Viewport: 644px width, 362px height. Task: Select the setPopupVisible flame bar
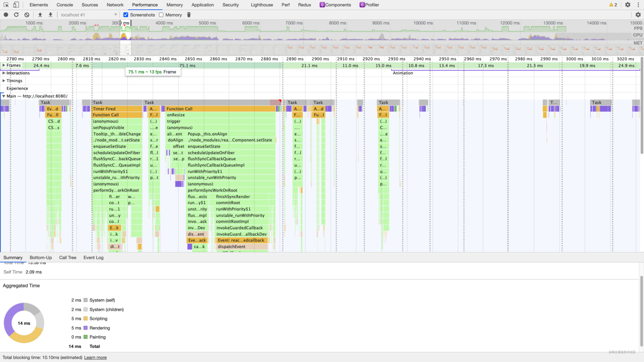117,128
